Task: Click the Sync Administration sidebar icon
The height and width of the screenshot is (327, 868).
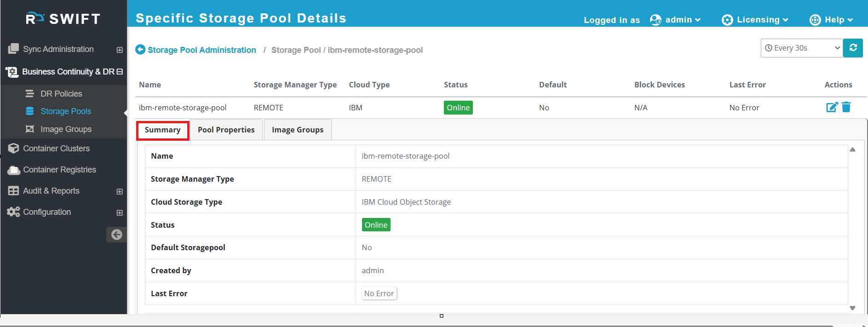Action: click(13, 49)
